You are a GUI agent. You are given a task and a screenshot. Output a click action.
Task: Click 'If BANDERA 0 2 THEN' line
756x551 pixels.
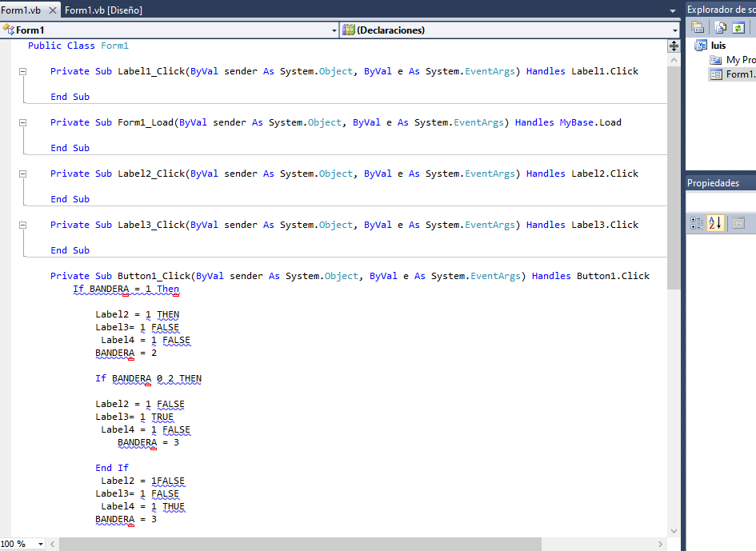coord(149,379)
